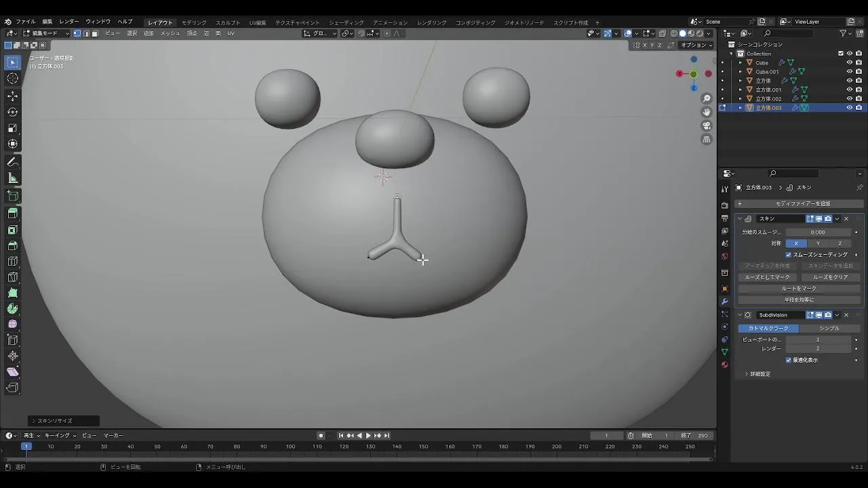868x488 pixels.
Task: Click モディファイアーを追加 button
Action: coord(799,203)
